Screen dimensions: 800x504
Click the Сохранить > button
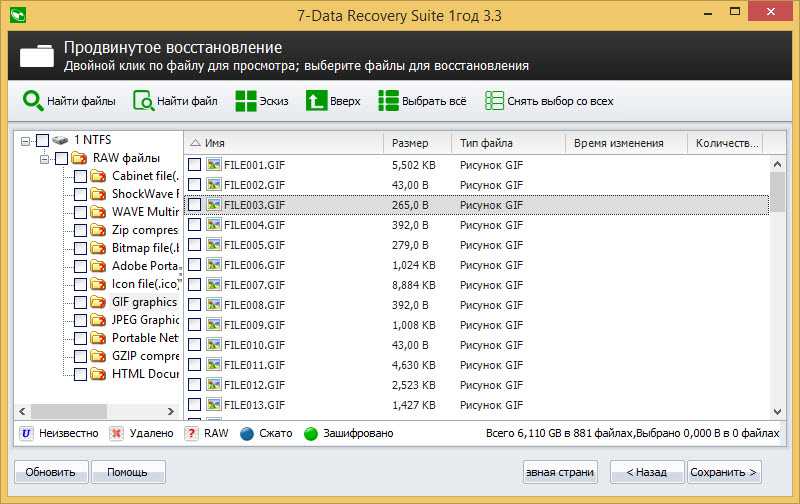point(724,472)
